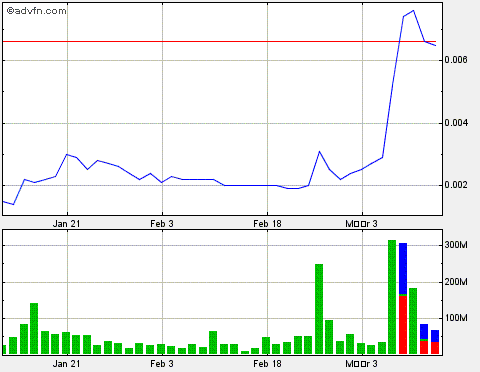Click the volume chart's Mar 3 date label

tap(361, 363)
